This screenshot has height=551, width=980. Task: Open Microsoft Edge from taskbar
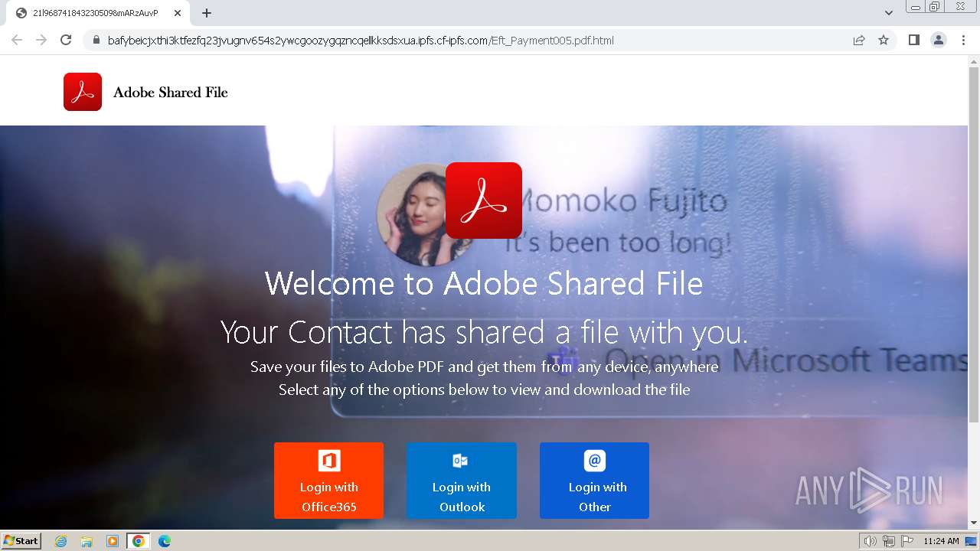coord(164,541)
